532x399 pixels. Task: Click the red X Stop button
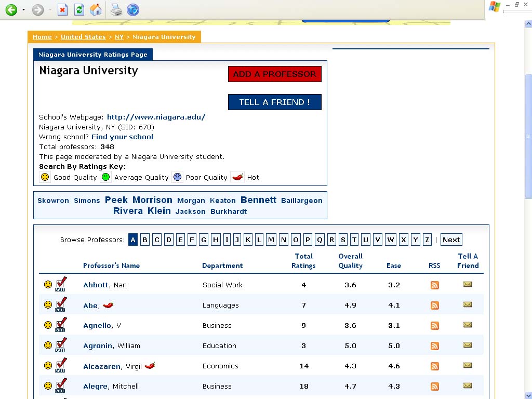click(62, 10)
